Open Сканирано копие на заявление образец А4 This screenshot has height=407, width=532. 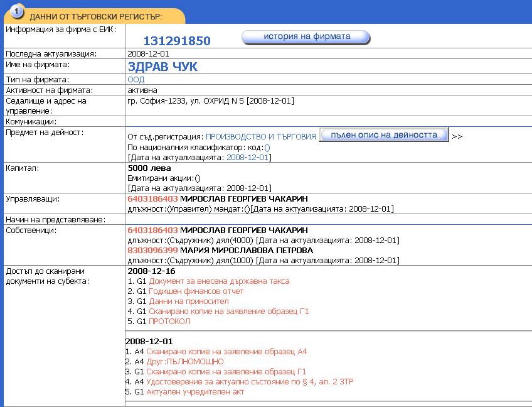click(226, 352)
